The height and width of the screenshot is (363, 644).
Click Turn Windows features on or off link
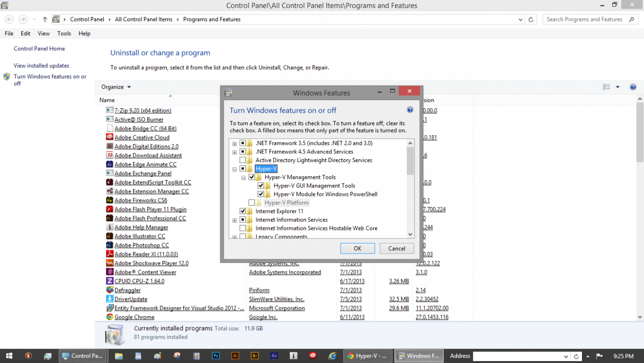point(50,80)
